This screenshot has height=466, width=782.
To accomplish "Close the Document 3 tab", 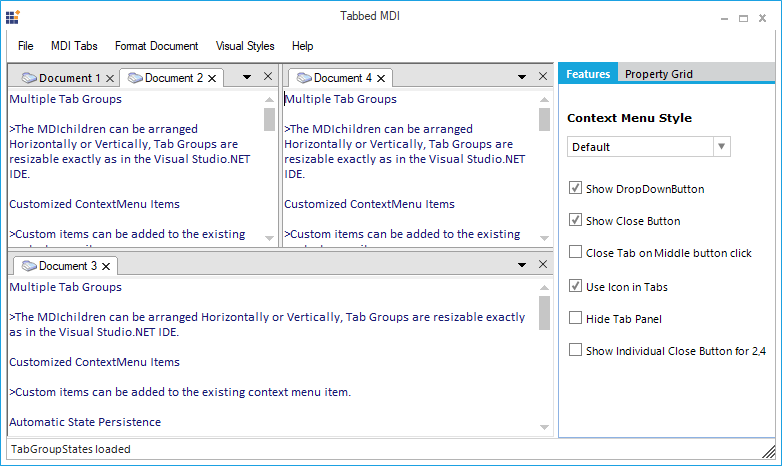I will [x=106, y=266].
